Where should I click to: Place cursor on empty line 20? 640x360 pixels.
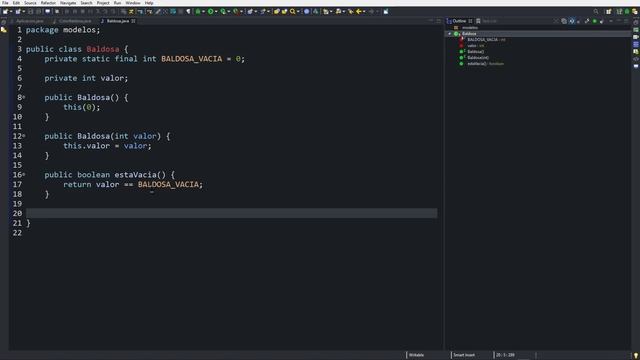point(231,213)
